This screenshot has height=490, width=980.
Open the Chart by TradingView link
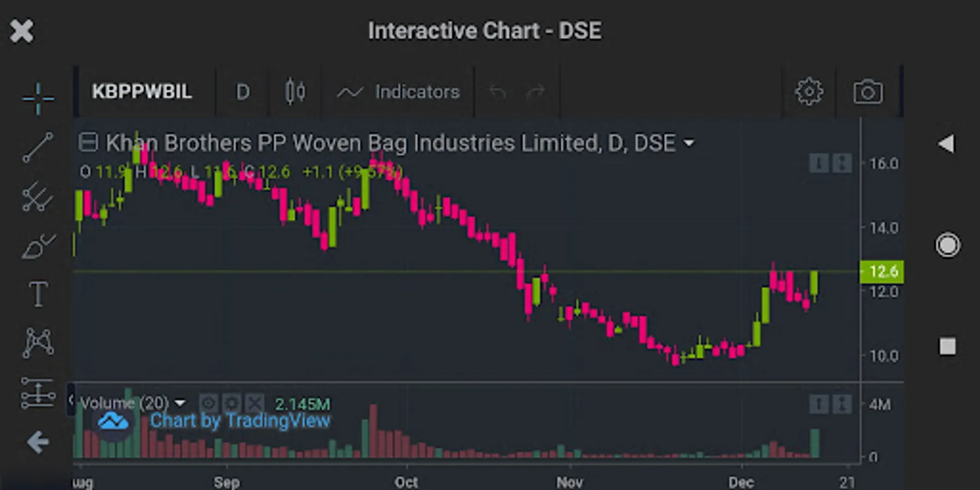click(x=240, y=421)
